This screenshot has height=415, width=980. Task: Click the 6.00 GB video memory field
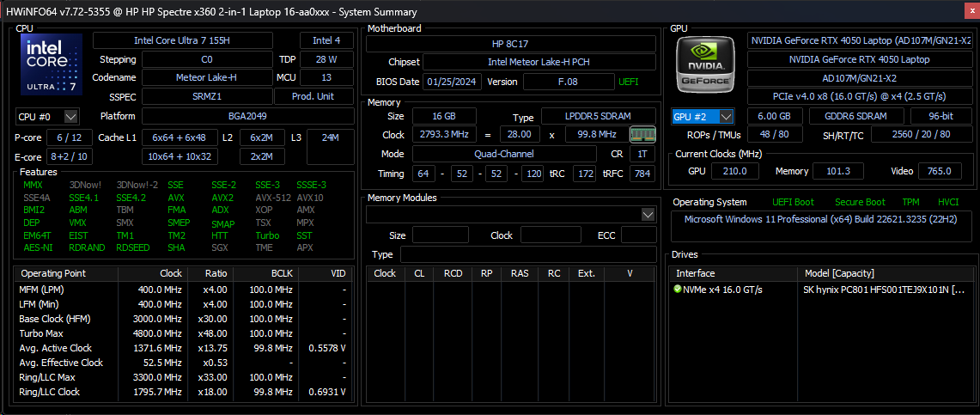pos(774,116)
